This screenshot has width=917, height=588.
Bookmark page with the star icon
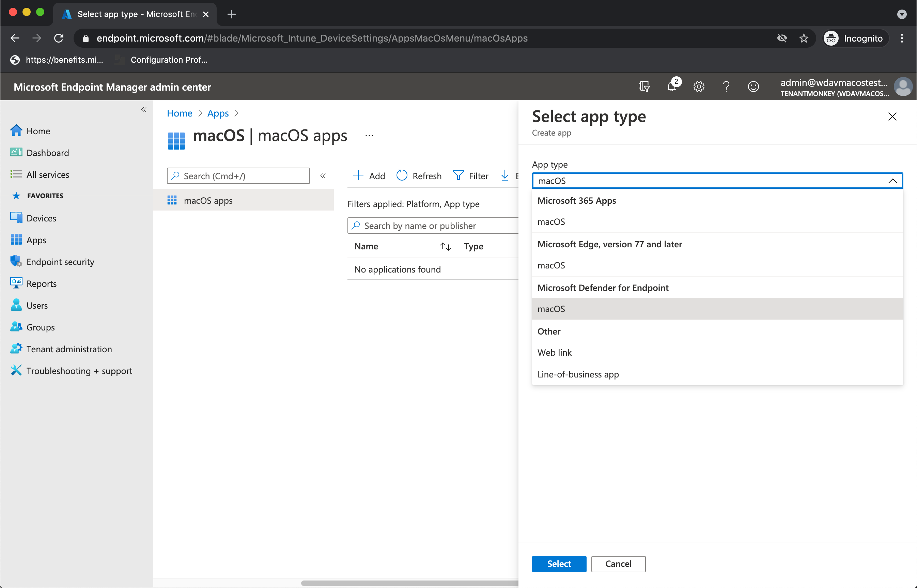804,38
